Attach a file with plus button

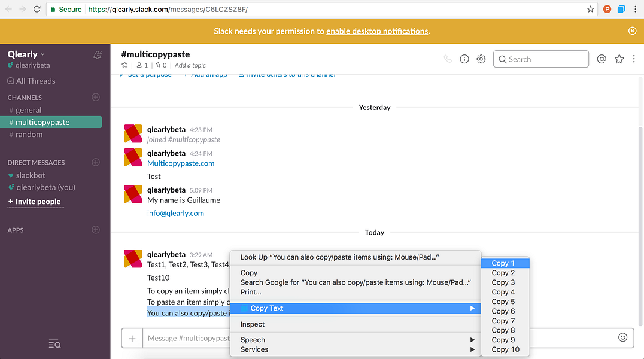coord(132,338)
